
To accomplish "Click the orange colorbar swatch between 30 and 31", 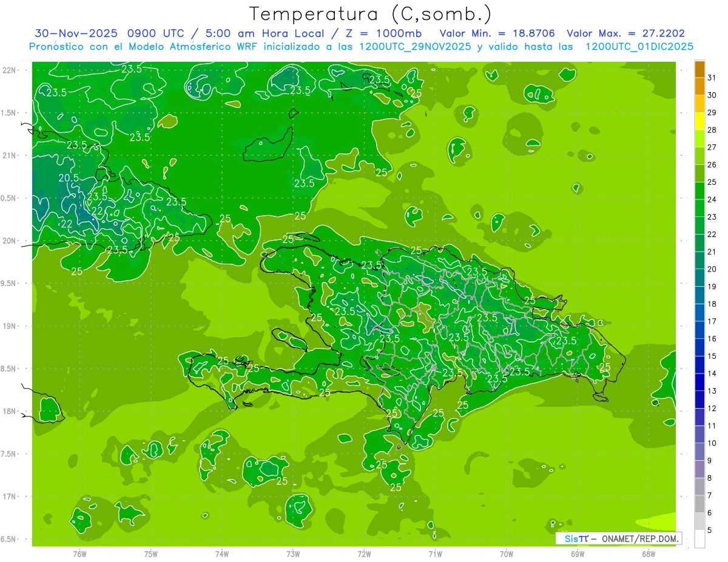I will click(699, 86).
